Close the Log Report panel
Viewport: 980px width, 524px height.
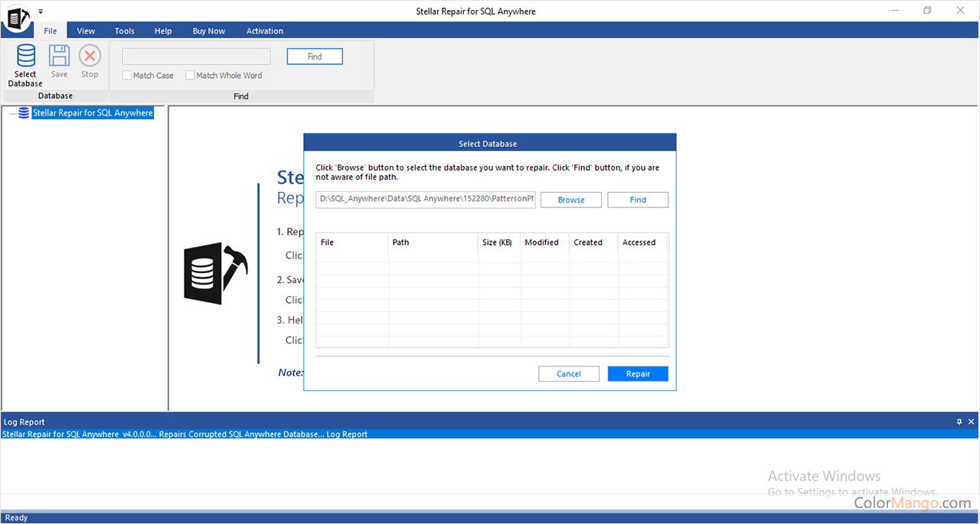pyautogui.click(x=971, y=421)
